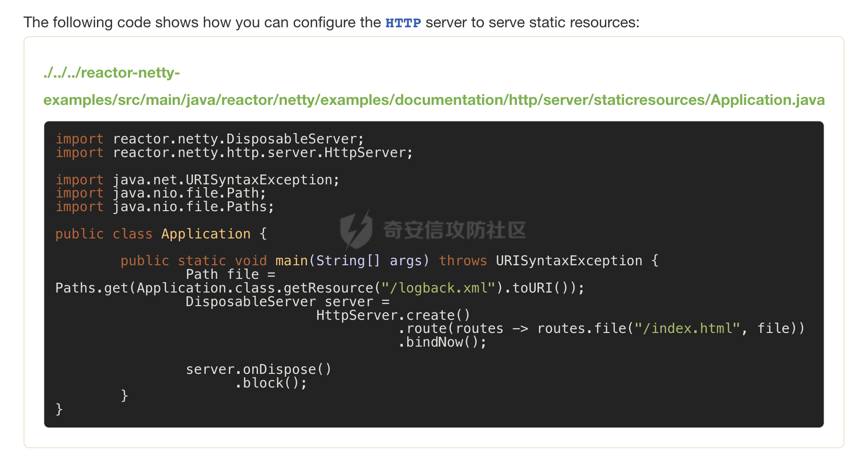868x459 pixels.
Task: Click the 'import reactor.netty.http.server.HttpServer;' line
Action: [234, 152]
